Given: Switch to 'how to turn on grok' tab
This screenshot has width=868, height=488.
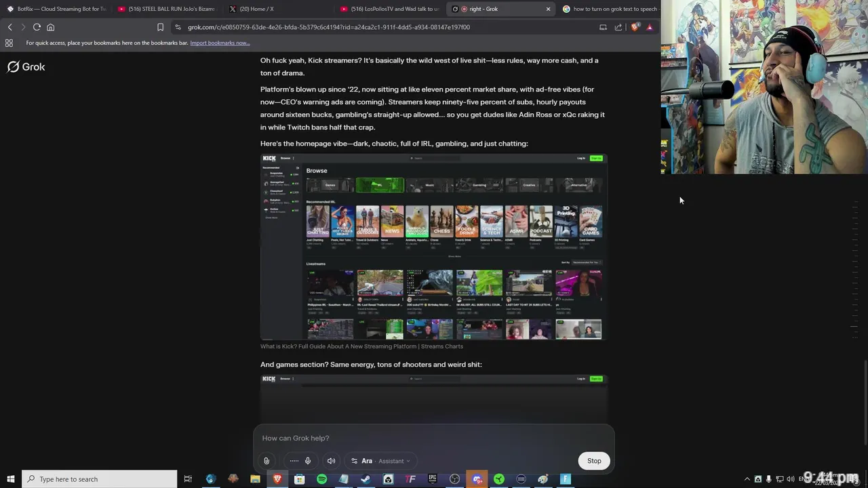Looking at the screenshot, I should click(610, 9).
